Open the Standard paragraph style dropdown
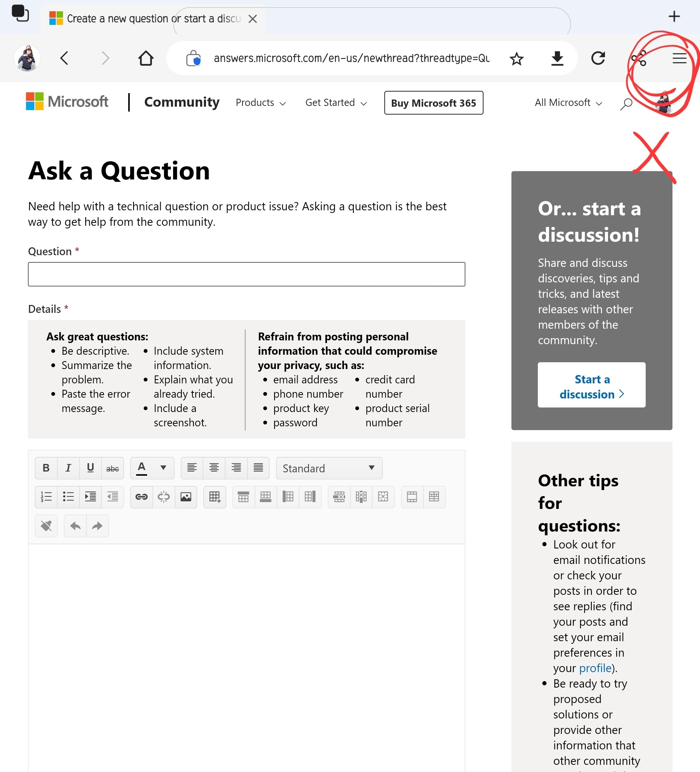 pyautogui.click(x=329, y=468)
